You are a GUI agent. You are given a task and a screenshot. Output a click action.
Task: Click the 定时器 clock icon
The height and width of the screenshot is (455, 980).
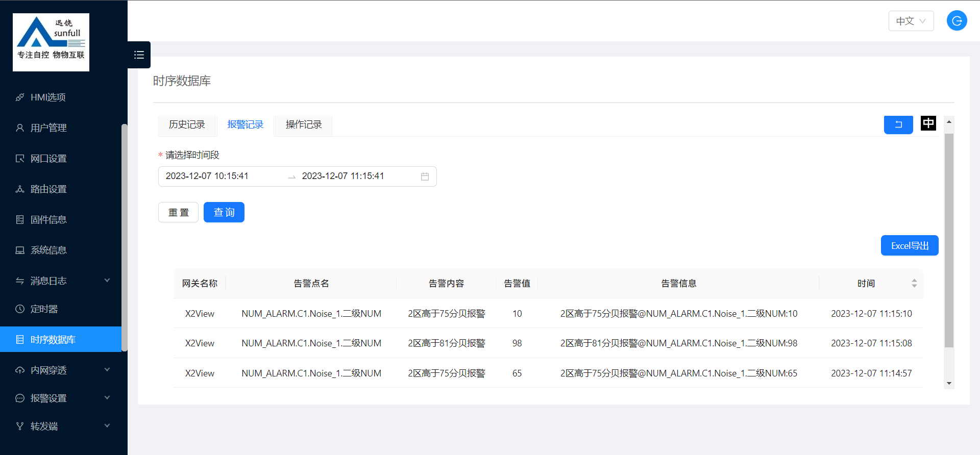(x=20, y=309)
